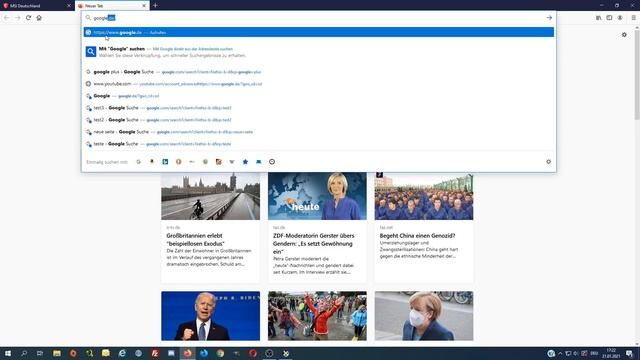640x360 pixels.
Task: Open Google Chrome from the taskbar
Action: click(220, 353)
